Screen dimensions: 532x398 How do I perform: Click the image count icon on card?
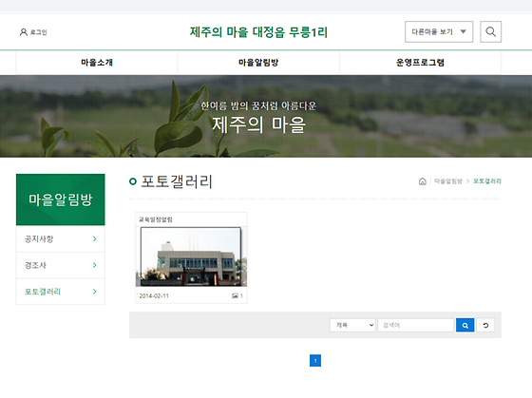(235, 295)
